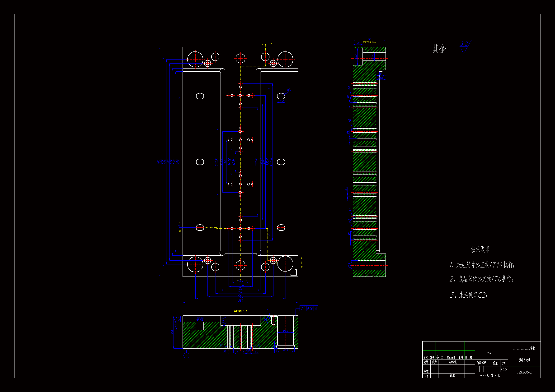Viewport: 555px width, 392px height.
Task: Click the 未注倒角C2 requirement line
Action: (469, 295)
